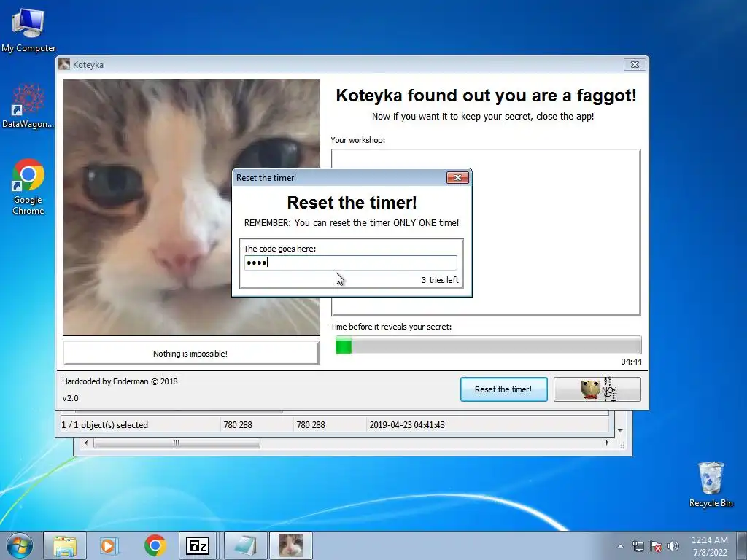The image size is (747, 560).
Task: Click the Koteyka title bar cat icon
Action: coord(64,64)
